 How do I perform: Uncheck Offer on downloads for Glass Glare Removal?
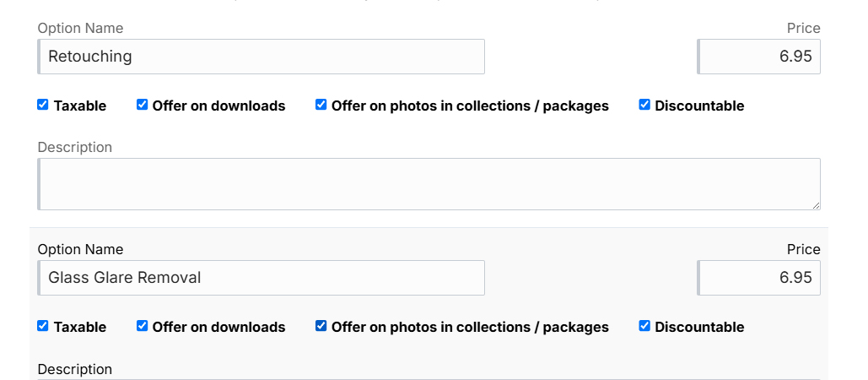(143, 326)
